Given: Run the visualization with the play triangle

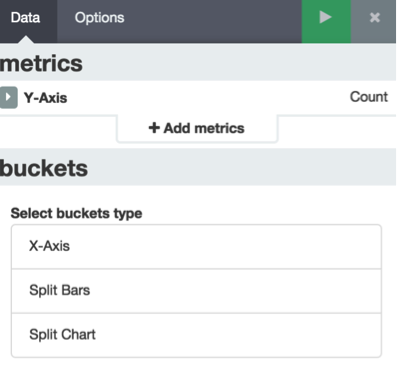Looking at the screenshot, I should (325, 17).
